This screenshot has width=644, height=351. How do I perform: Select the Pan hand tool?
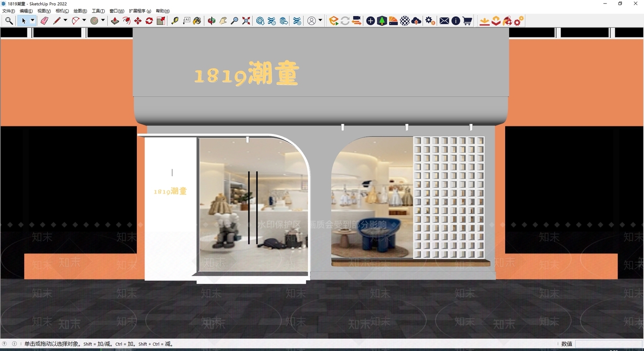click(x=223, y=21)
